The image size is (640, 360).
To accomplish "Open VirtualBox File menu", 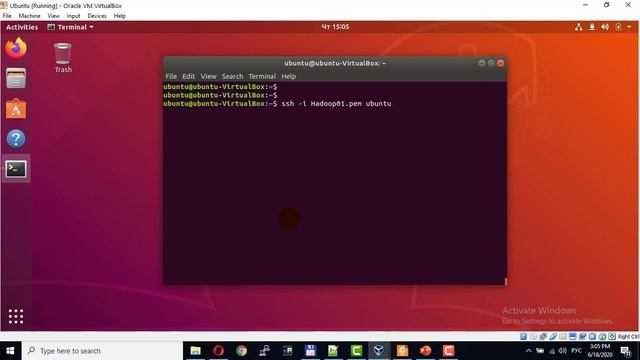I will [7, 16].
